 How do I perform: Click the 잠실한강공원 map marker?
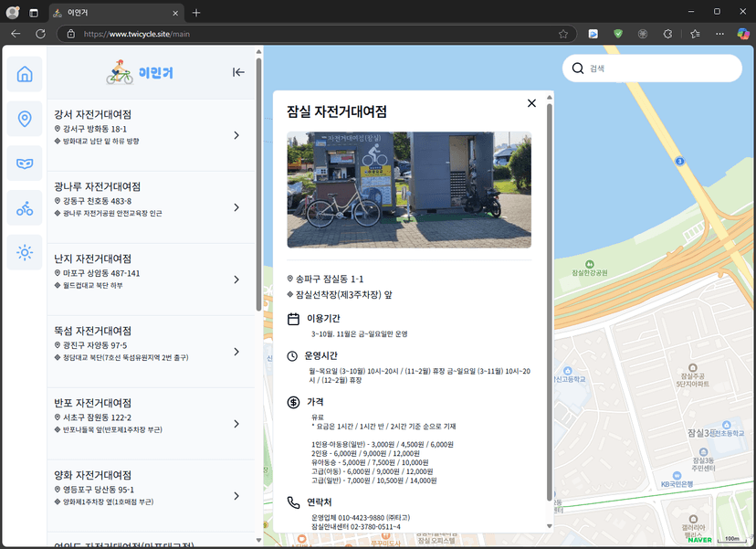(589, 264)
